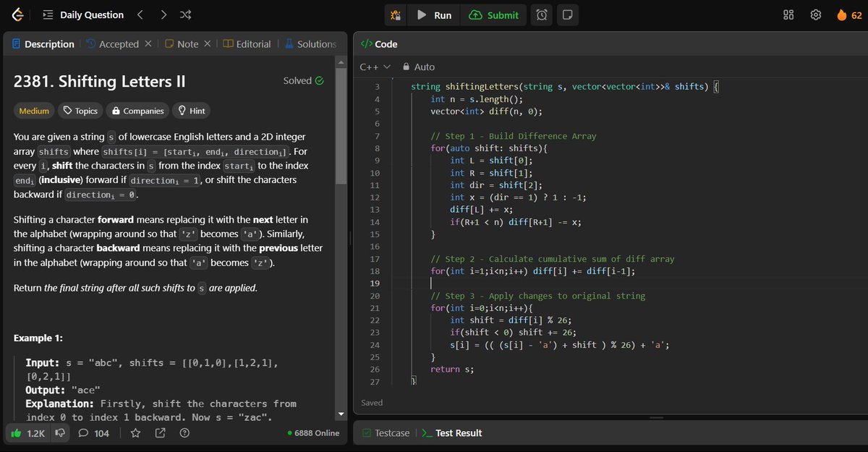Click line number 24 in gutter

[374, 345]
